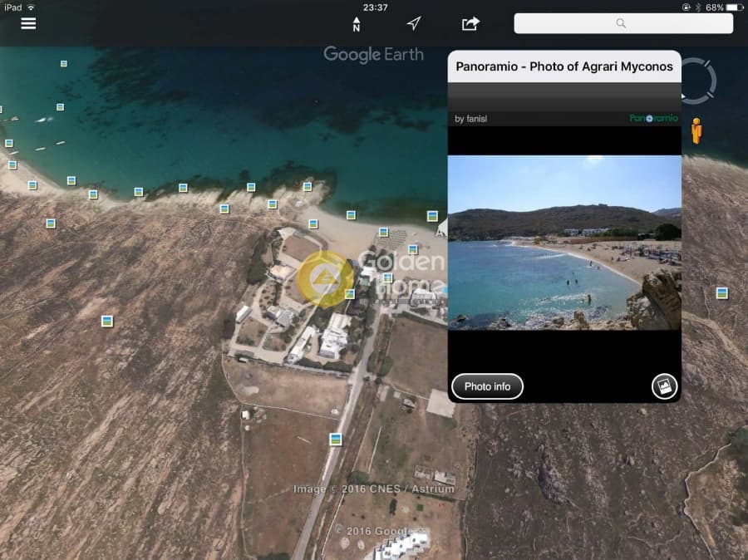Screen dimensions: 748x560
Task: Tap the look-around compass ring
Action: [698, 81]
